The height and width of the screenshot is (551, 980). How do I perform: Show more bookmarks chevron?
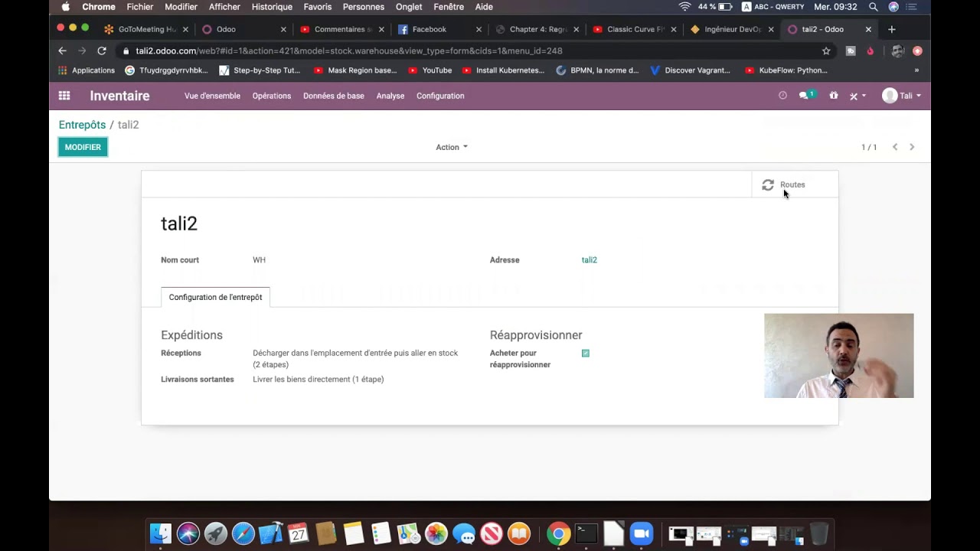916,70
